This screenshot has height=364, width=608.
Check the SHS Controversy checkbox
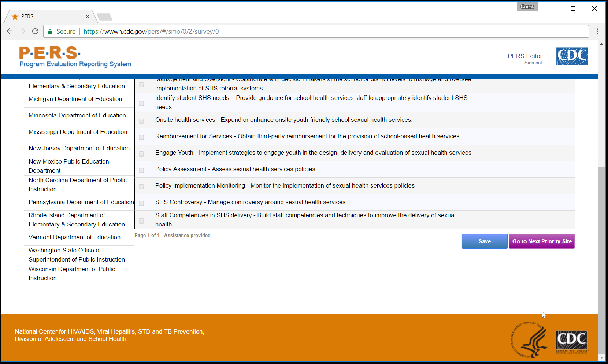(141, 203)
